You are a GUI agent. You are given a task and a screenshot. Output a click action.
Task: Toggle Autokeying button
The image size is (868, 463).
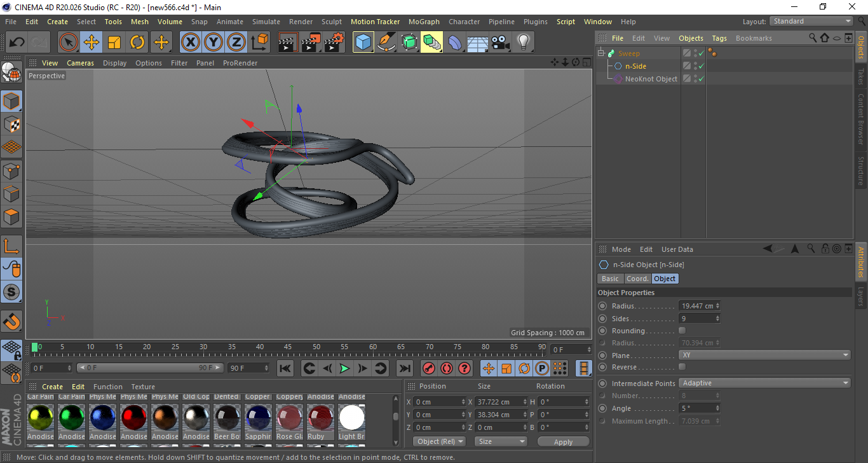pyautogui.click(x=447, y=368)
